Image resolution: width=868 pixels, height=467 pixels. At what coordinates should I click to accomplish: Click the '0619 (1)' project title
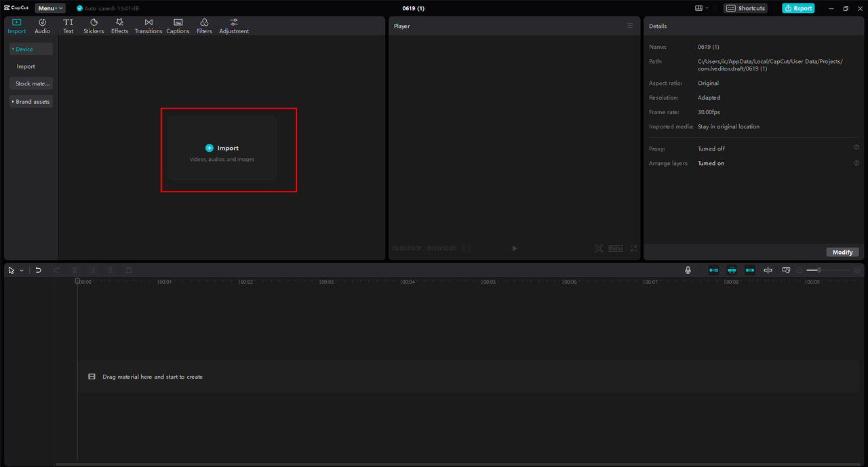coord(414,8)
